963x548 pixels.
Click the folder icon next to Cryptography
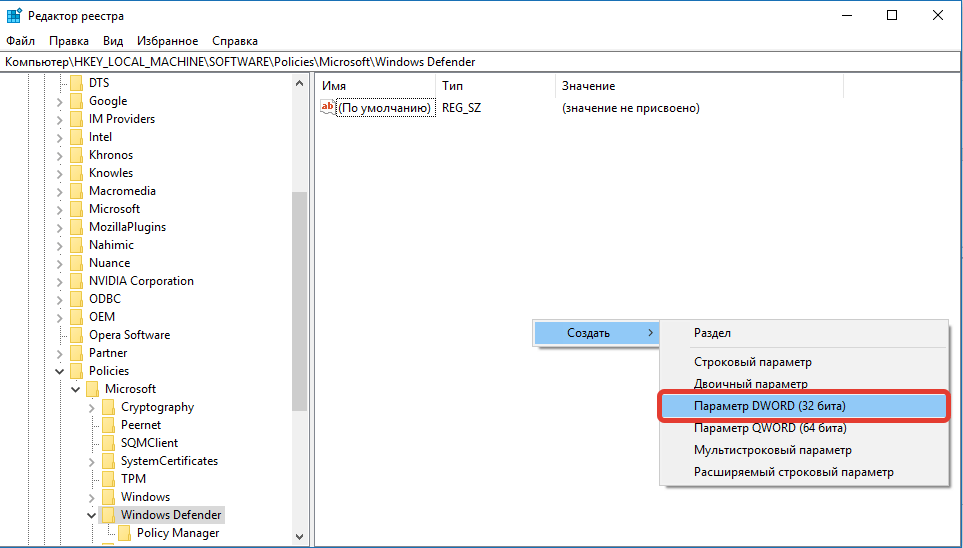[x=108, y=407]
